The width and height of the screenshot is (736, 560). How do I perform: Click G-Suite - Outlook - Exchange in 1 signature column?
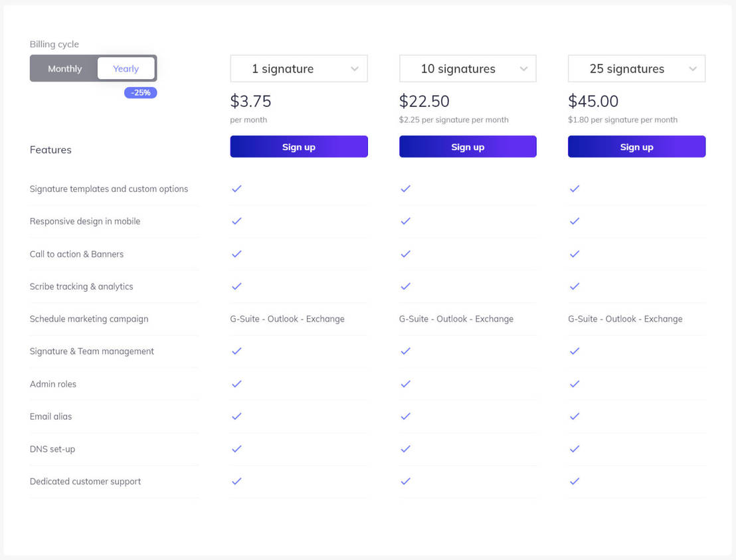coord(287,319)
